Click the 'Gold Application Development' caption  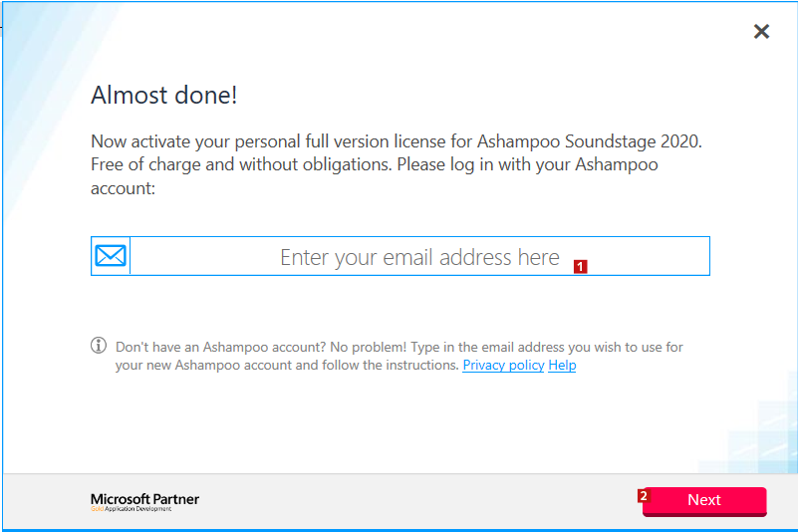click(132, 508)
